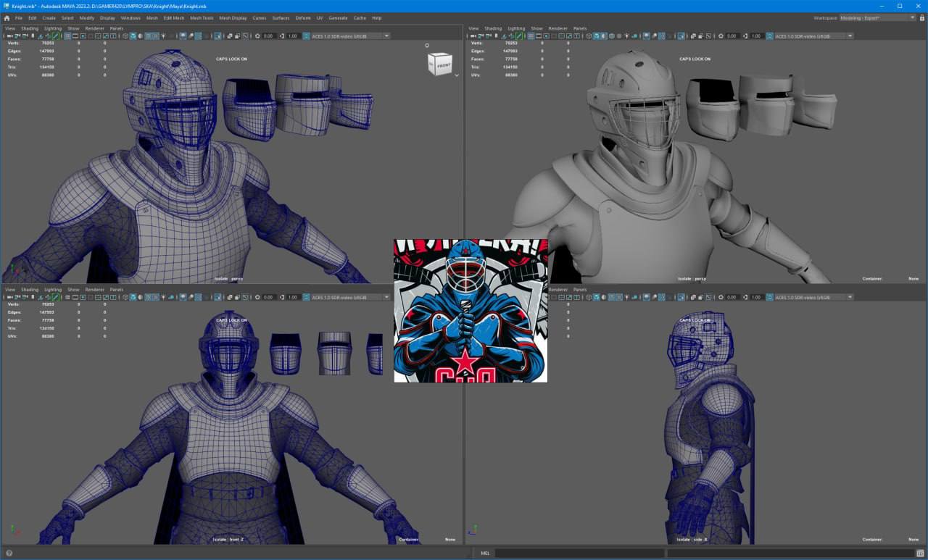
Task: Toggle the workspace lock icon
Action: (x=921, y=17)
